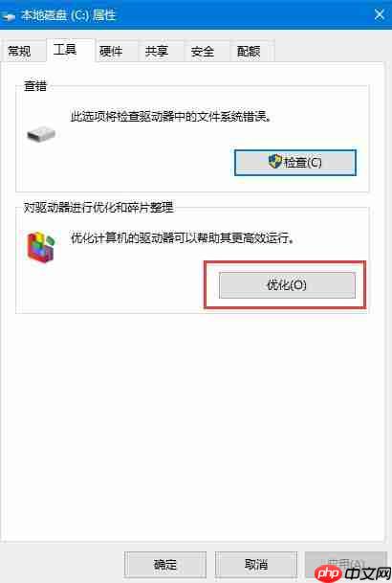Click the php中文网 watermark logo
The width and height of the screenshot is (392, 583).
coord(353,573)
